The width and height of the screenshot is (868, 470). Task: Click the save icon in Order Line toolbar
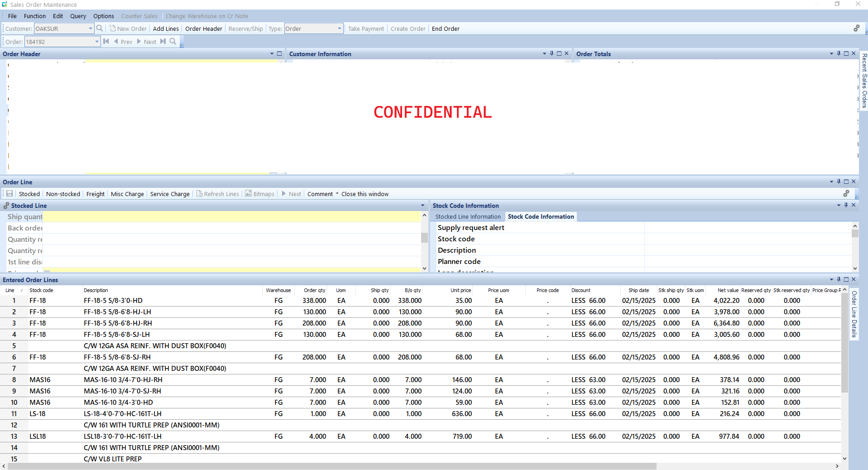click(x=10, y=194)
